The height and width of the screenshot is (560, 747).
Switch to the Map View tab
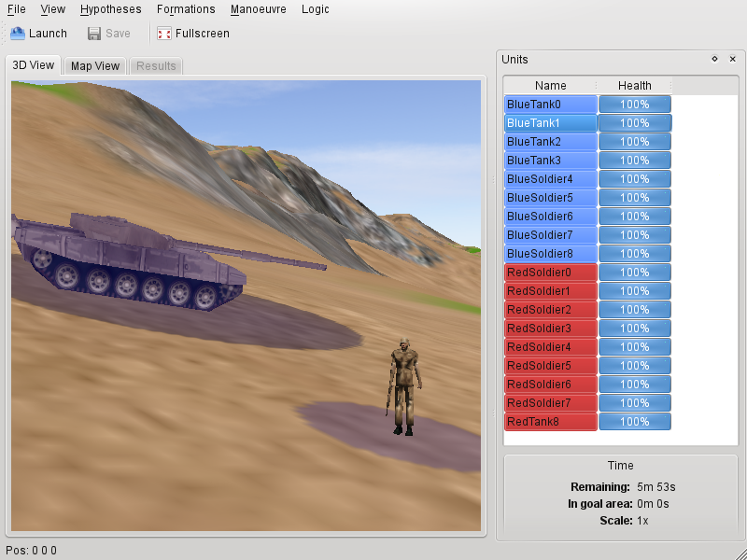click(95, 66)
